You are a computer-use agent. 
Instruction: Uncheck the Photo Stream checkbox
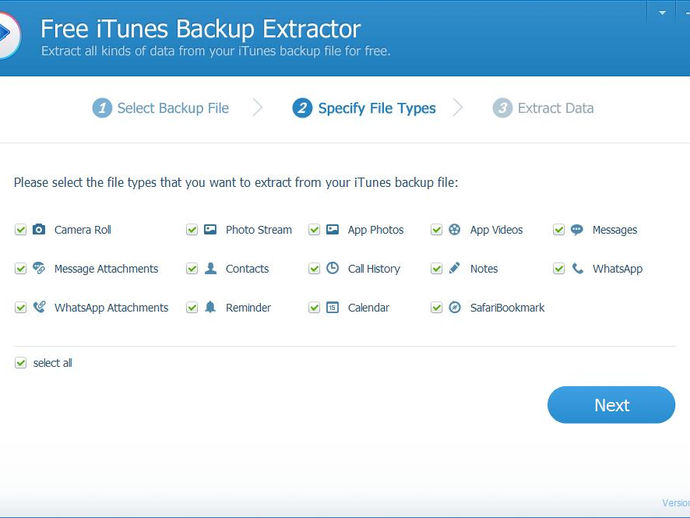[192, 230]
